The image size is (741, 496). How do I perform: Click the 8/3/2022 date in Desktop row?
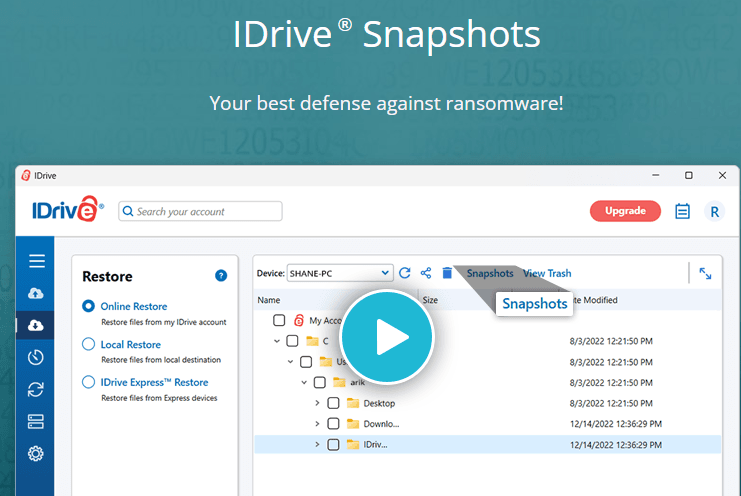tap(611, 403)
